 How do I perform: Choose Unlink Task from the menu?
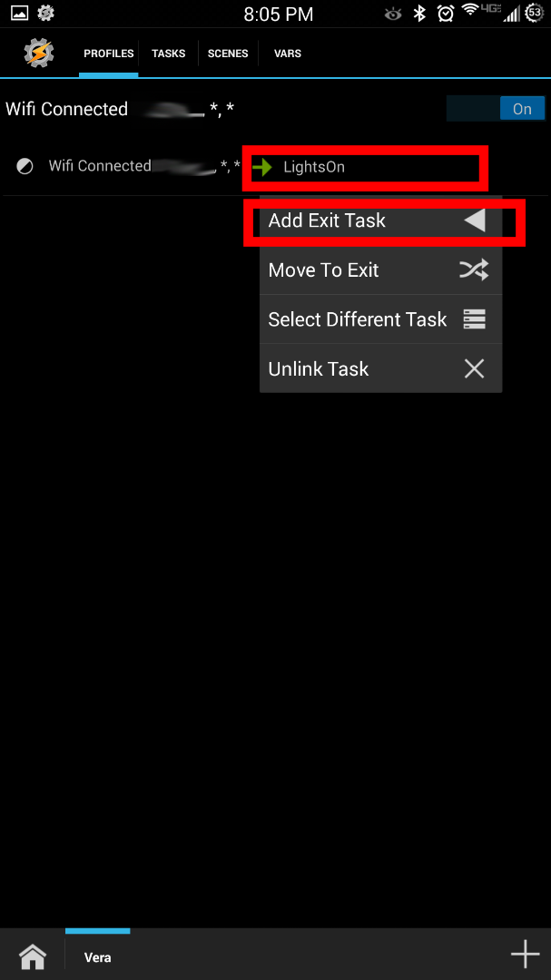318,368
